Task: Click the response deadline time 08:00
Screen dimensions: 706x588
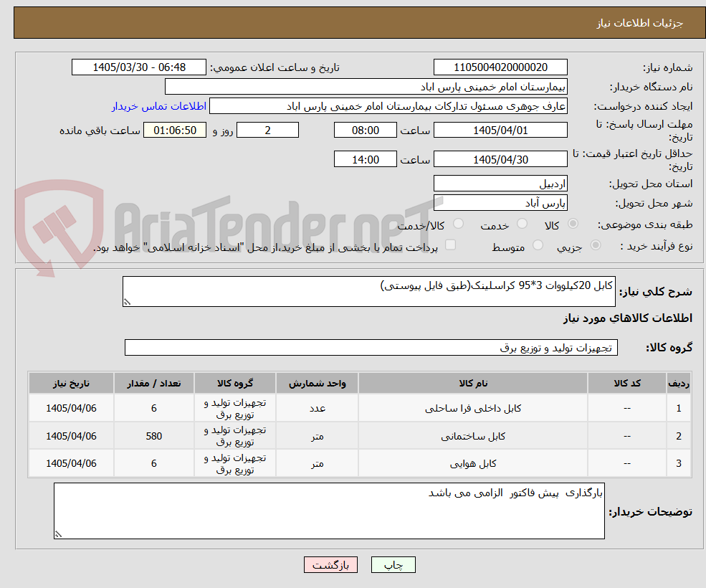Action: click(x=365, y=131)
